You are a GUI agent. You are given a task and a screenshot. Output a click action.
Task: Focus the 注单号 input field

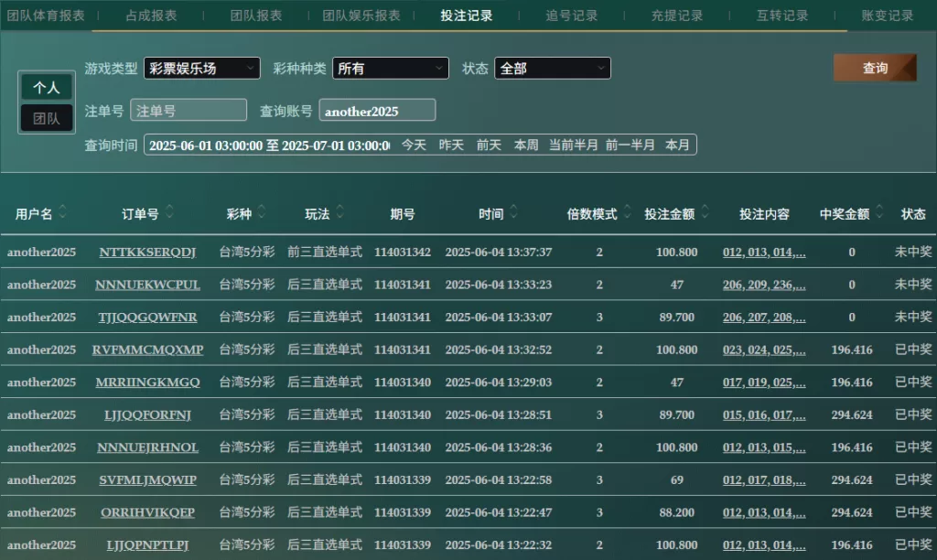point(188,111)
